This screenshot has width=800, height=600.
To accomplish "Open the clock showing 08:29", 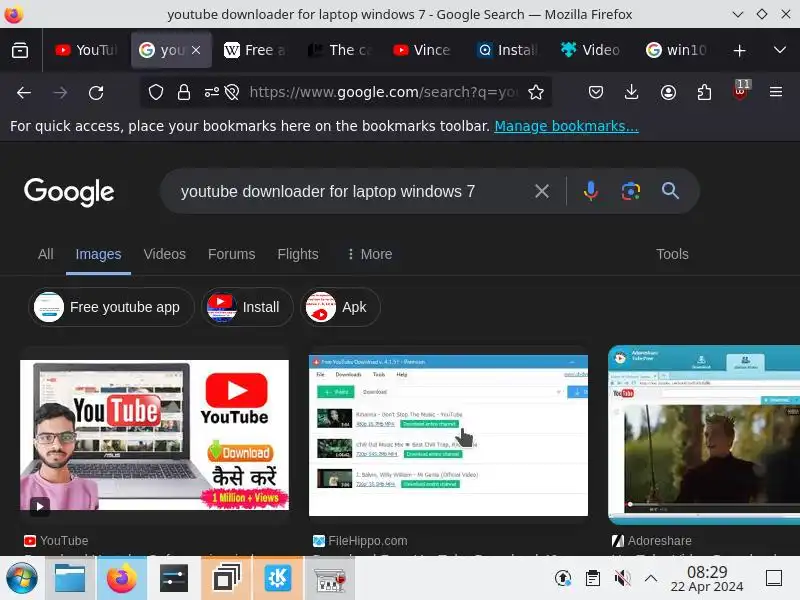I will 707,579.
